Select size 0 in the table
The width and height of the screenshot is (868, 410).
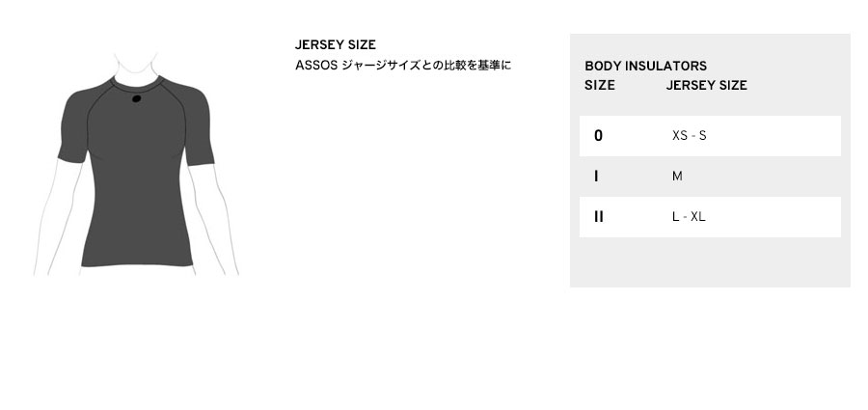pyautogui.click(x=598, y=136)
